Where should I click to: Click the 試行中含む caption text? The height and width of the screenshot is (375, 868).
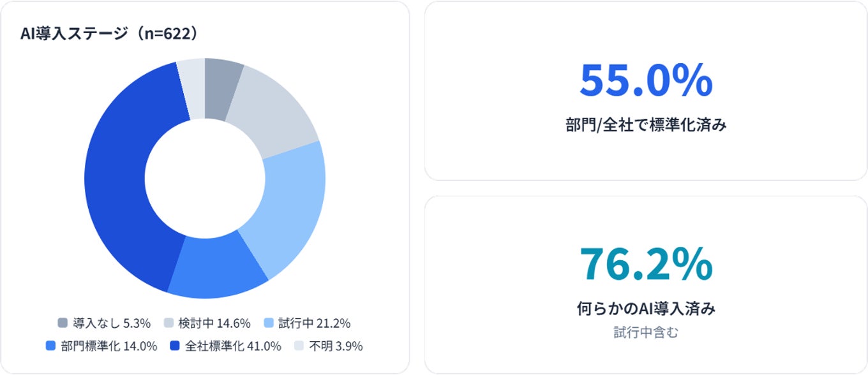pos(646,332)
